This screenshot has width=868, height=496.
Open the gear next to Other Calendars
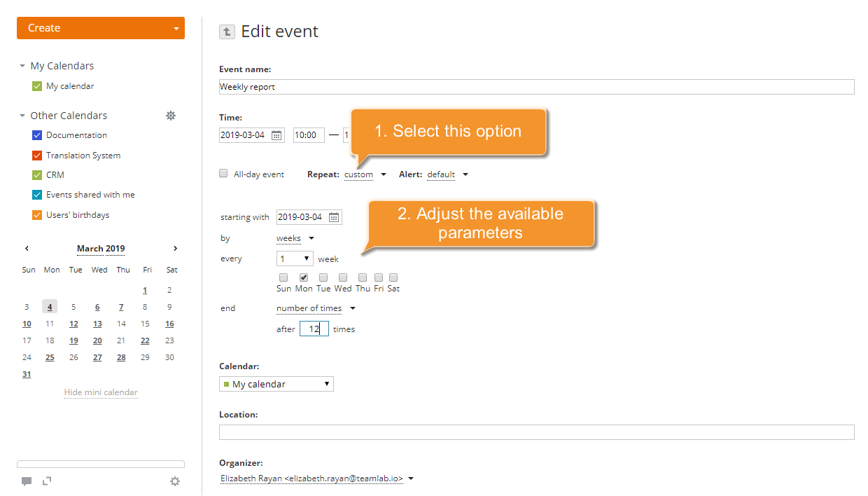(x=171, y=116)
